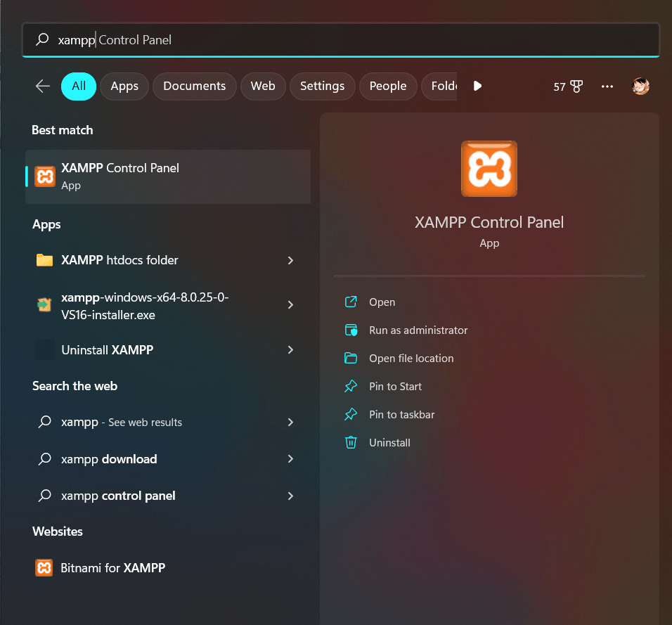Click the large XAMPP logo in preview pane
Screen dimensions: 672x625
(489, 169)
